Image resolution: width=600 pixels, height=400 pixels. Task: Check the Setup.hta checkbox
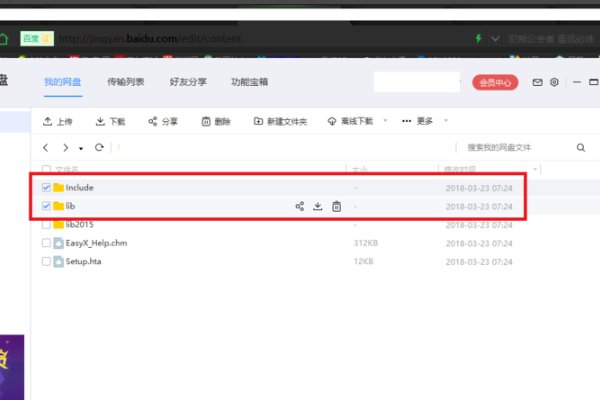click(46, 261)
